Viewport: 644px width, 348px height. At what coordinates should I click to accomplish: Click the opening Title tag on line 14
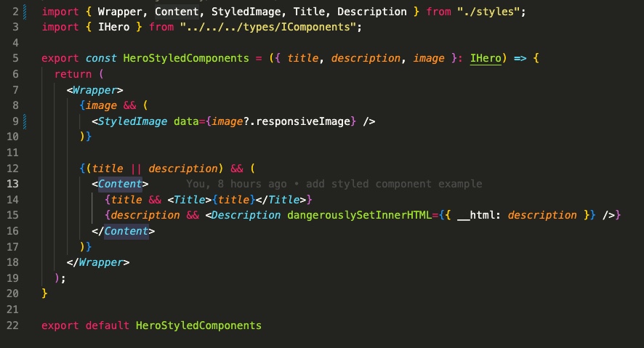click(x=189, y=200)
